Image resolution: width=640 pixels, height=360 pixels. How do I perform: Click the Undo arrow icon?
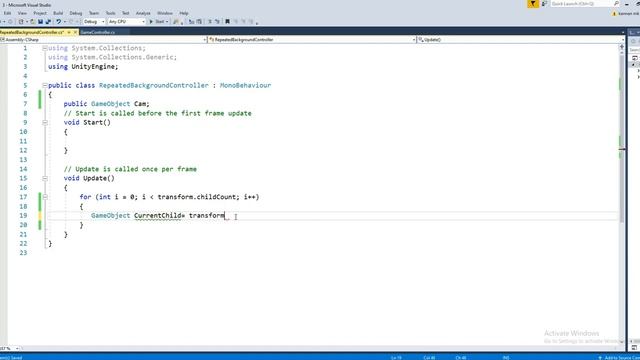click(x=58, y=22)
